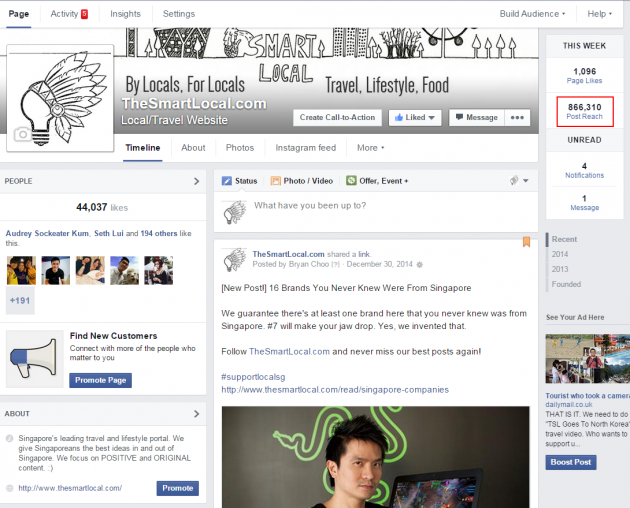This screenshot has width=630, height=508.
Task: Open the More dropdown beside Instagram feed
Action: point(370,148)
